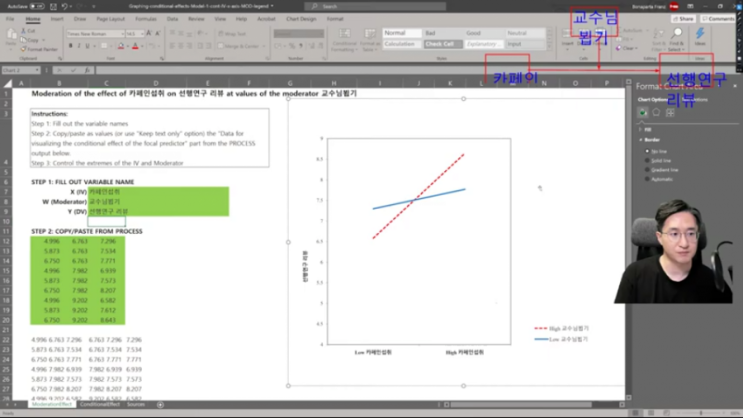Open the Fill & Line panel icon
This screenshot has height=418, width=743.
click(x=642, y=112)
